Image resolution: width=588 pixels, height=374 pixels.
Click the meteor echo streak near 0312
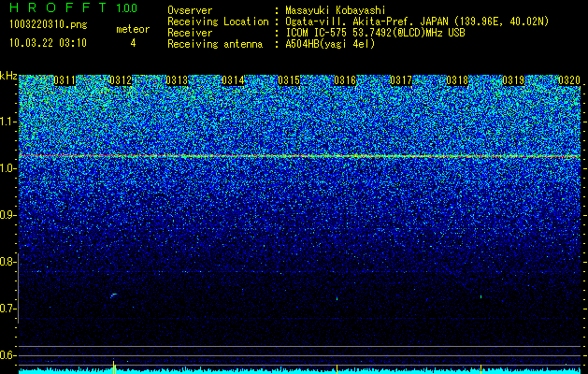pos(114,295)
